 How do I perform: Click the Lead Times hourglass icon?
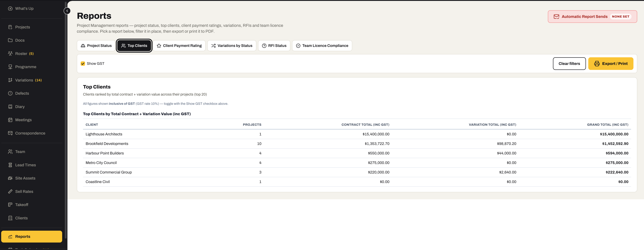point(10,165)
